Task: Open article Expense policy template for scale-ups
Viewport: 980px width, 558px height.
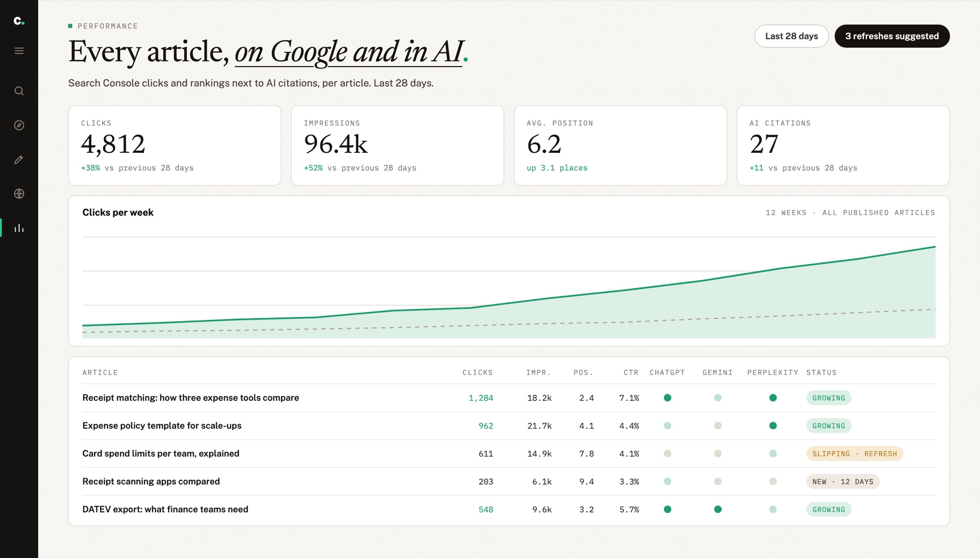Action: pos(162,426)
